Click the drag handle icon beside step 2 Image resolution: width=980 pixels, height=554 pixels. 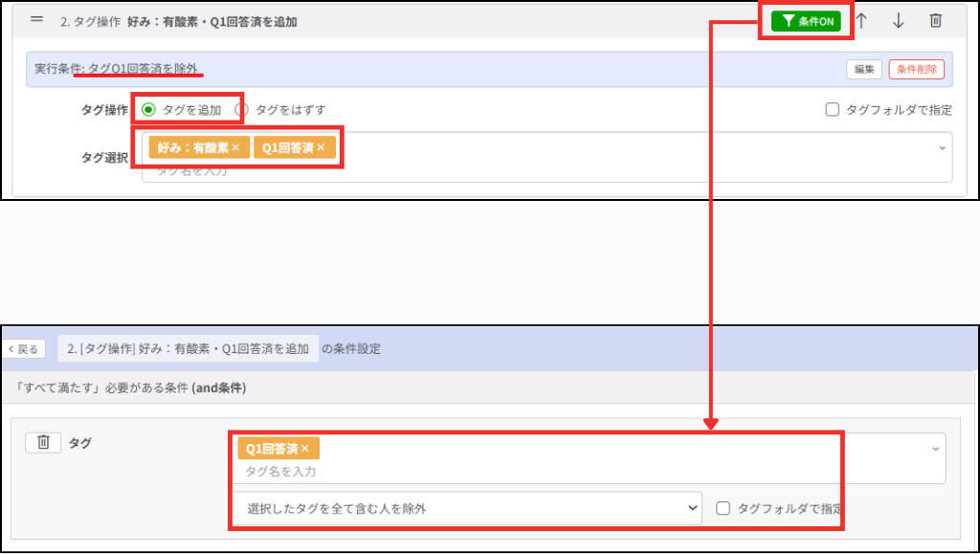[x=37, y=20]
